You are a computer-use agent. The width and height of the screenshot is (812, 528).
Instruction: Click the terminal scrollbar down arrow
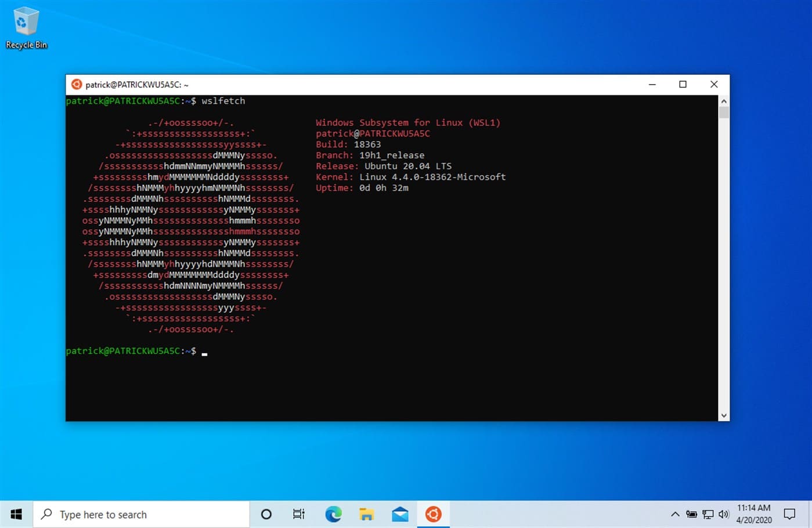724,415
